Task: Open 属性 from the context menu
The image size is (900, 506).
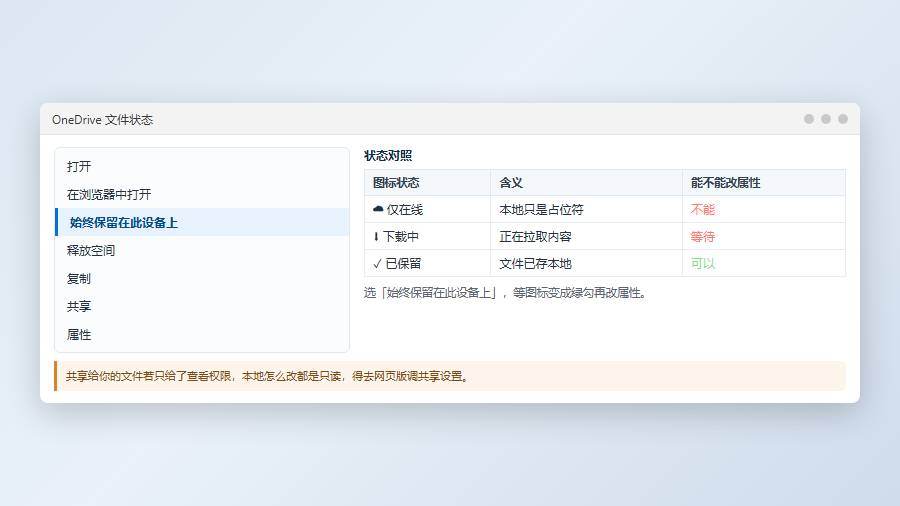Action: 202,334
